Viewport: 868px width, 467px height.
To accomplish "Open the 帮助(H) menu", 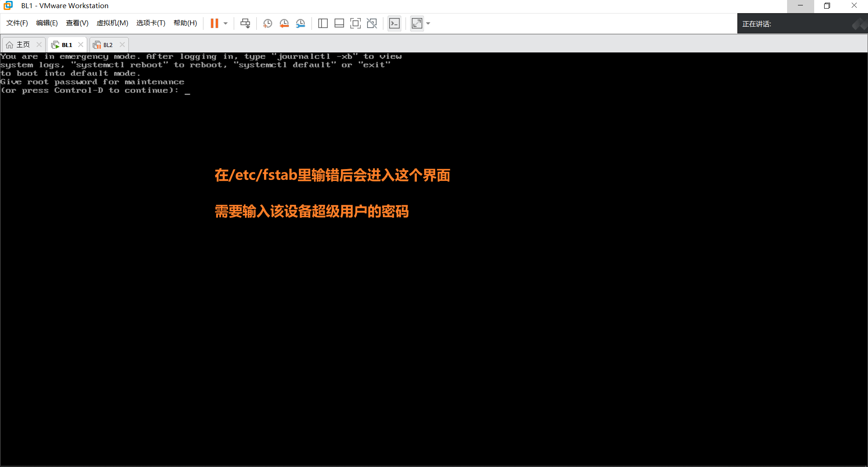I will 185,23.
